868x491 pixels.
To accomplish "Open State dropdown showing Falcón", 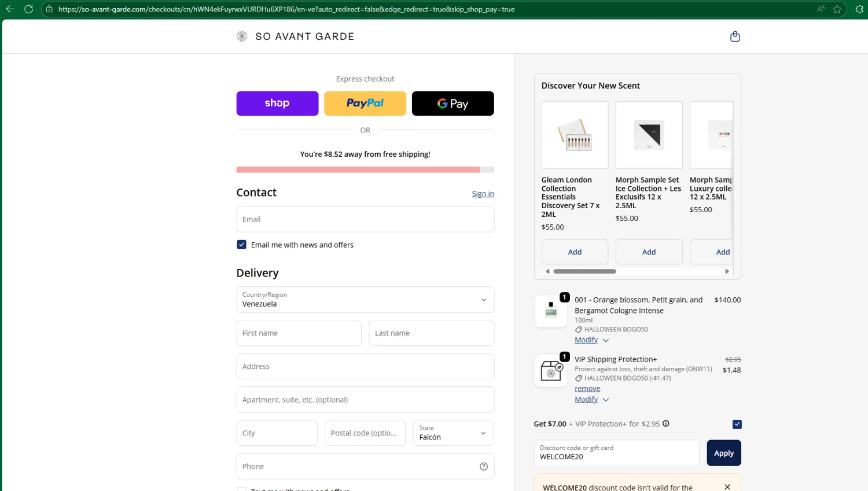I will pos(453,433).
